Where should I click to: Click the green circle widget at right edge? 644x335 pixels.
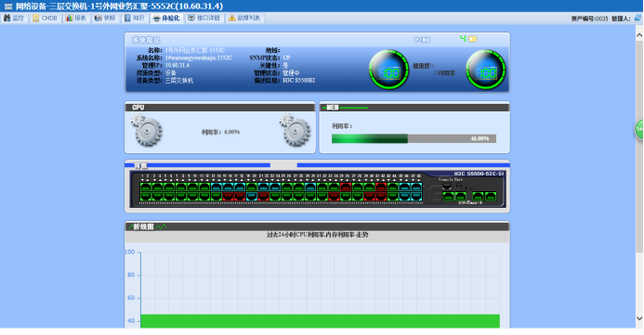coord(639,129)
